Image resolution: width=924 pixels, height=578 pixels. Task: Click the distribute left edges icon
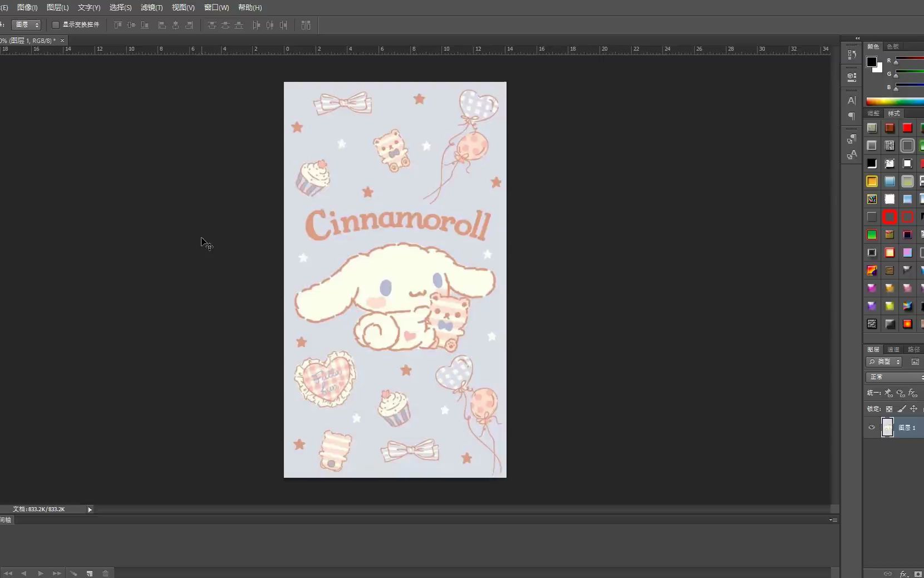tap(257, 25)
